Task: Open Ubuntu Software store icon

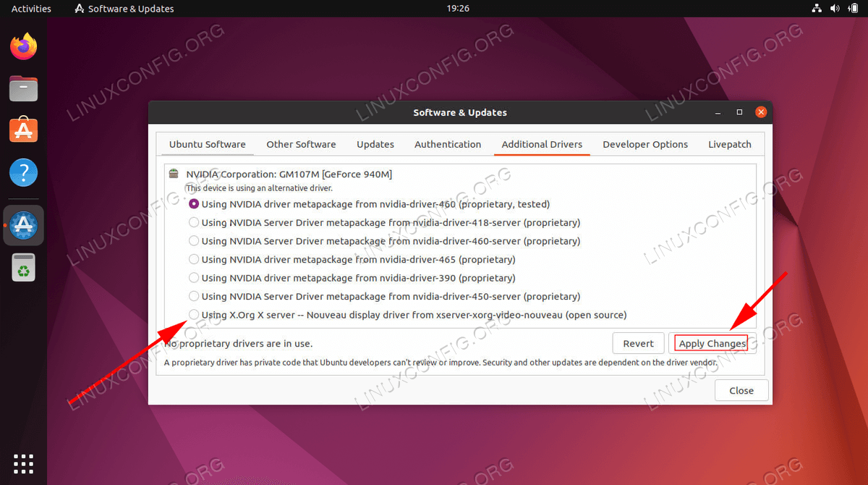Action: coord(24,131)
